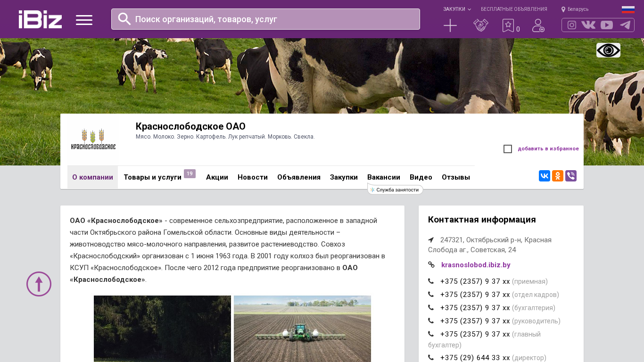Open the hamburger main menu
Viewport: 644px width, 362px height.
click(84, 20)
